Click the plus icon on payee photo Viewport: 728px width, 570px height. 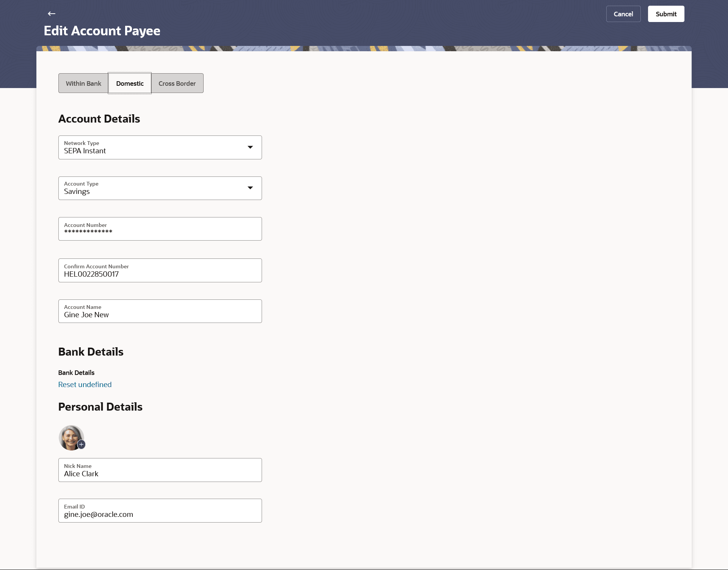coord(82,444)
